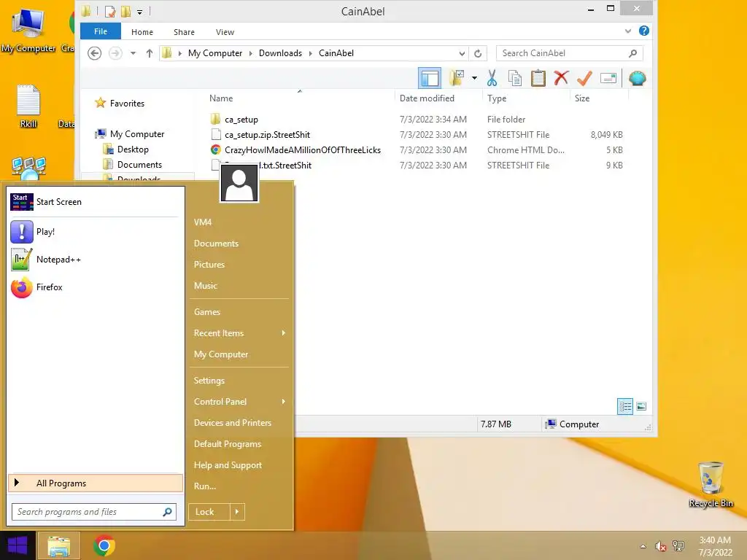
Task: Select Documents in navigation tree
Action: 139,164
